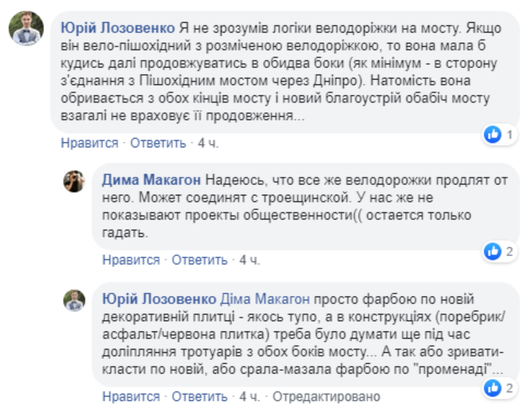Click Ответить under the edited reply
This screenshot has width=532, height=411.
coord(199,397)
